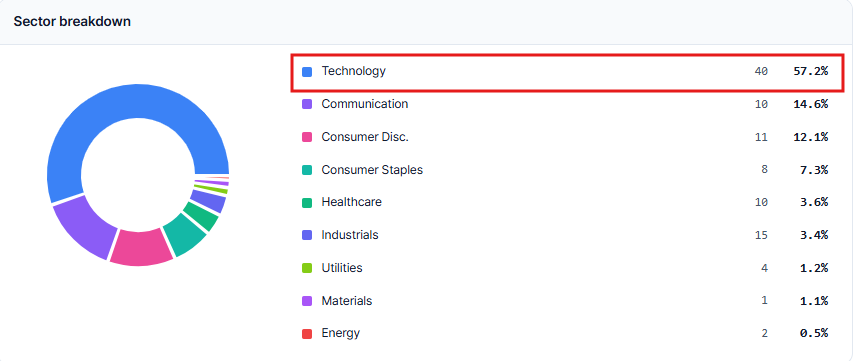The width and height of the screenshot is (854, 362).
Task: Click the teal Consumer Staples legend swatch
Action: [x=307, y=170]
